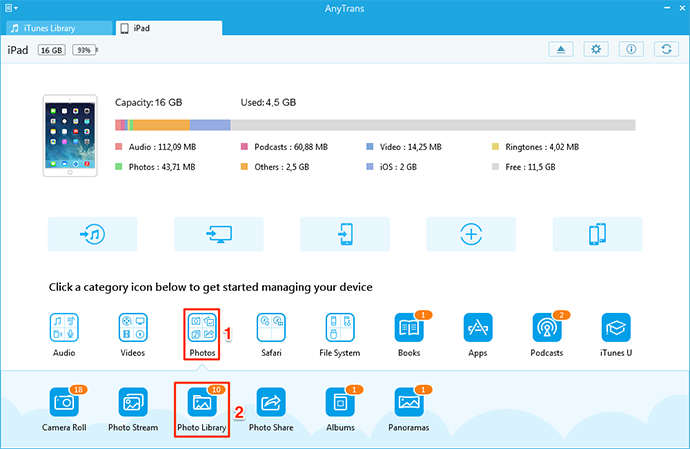Open the Safari category
Image resolution: width=690 pixels, height=449 pixels.
pyautogui.click(x=271, y=328)
